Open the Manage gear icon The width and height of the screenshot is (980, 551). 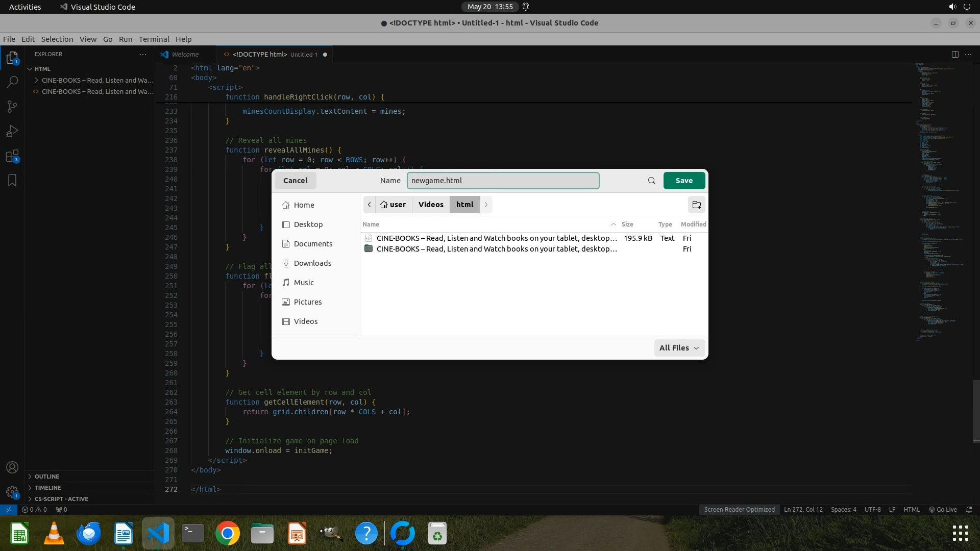(12, 492)
